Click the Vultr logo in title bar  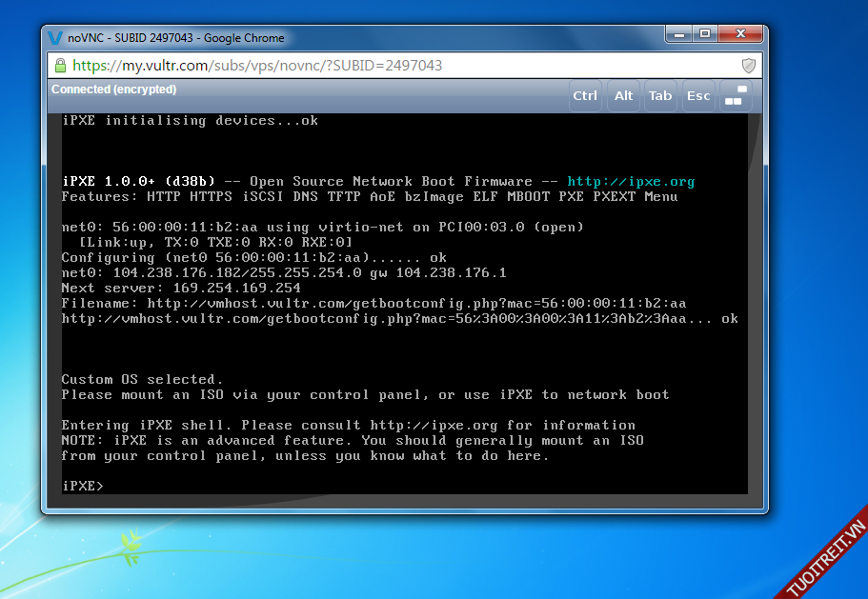[x=55, y=38]
